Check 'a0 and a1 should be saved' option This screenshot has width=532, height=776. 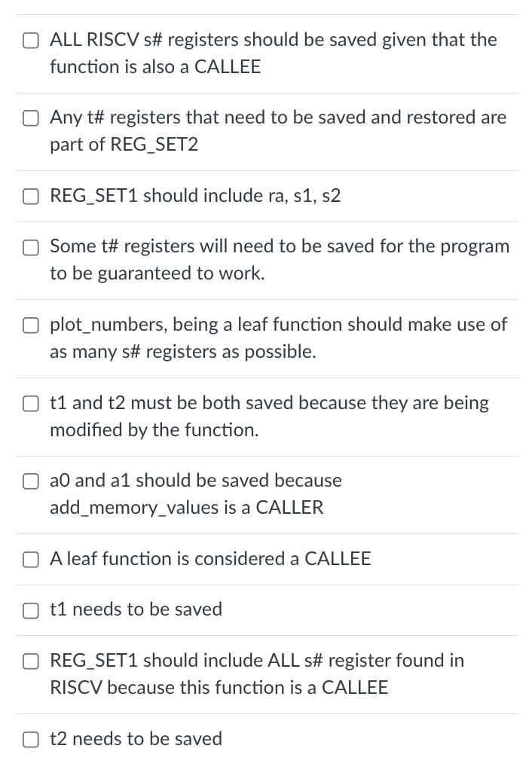31,481
